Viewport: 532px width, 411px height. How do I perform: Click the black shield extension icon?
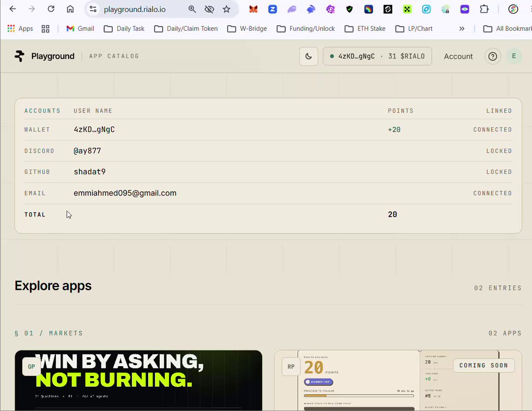coord(350,9)
